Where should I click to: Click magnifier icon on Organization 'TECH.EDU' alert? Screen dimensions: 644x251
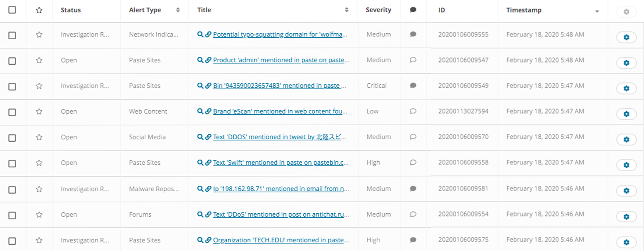200,240
